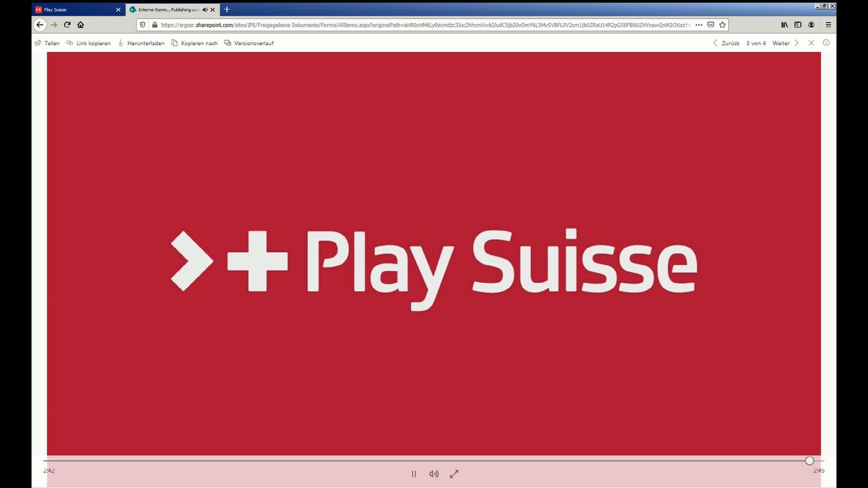Open the Firefox account icon

(811, 25)
